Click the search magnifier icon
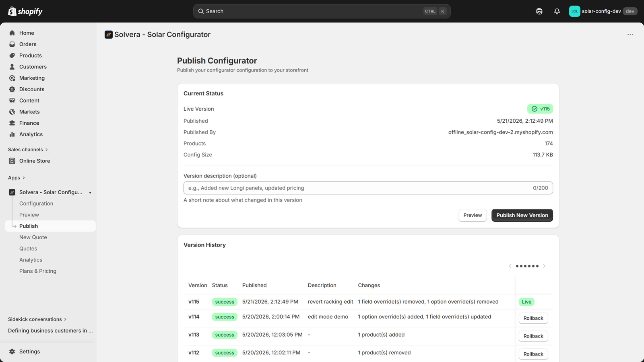This screenshot has height=362, width=644. pos(201,11)
